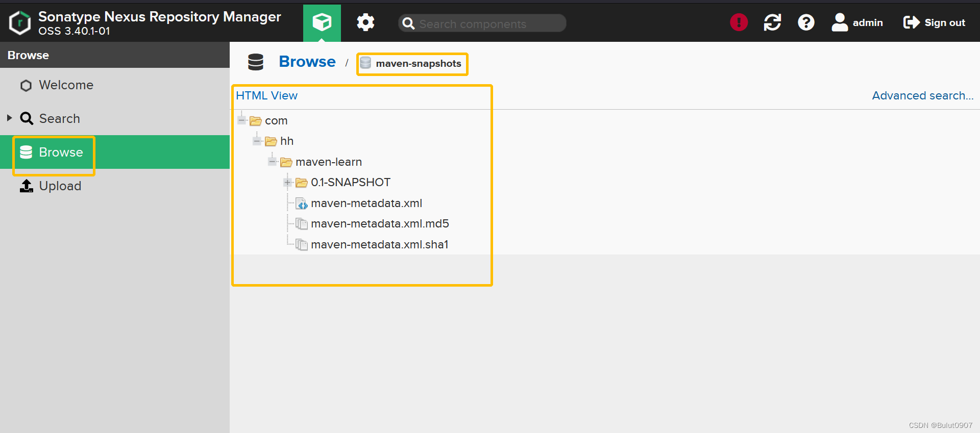Click the admin user account icon
980x433 pixels.
840,22
